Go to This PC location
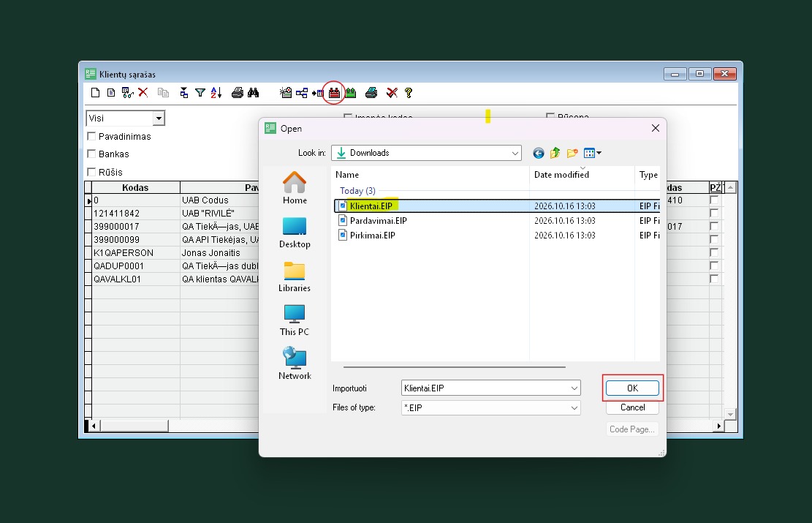The width and height of the screenshot is (812, 523). [x=295, y=320]
